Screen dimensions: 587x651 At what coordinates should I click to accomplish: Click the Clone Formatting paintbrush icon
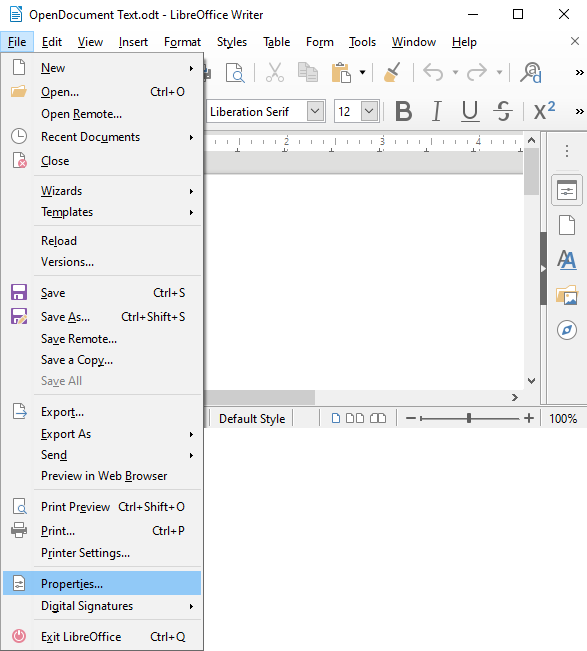click(x=392, y=72)
